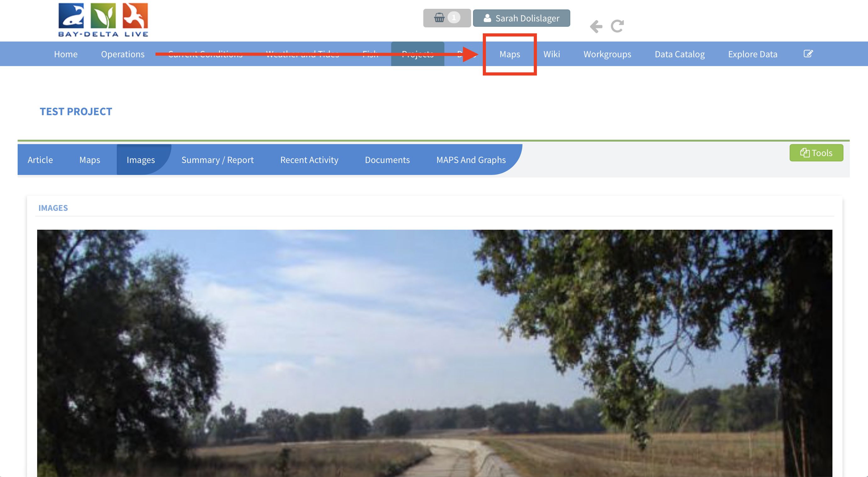This screenshot has height=477, width=868.
Task: Open the Wiki navigation item
Action: point(552,54)
